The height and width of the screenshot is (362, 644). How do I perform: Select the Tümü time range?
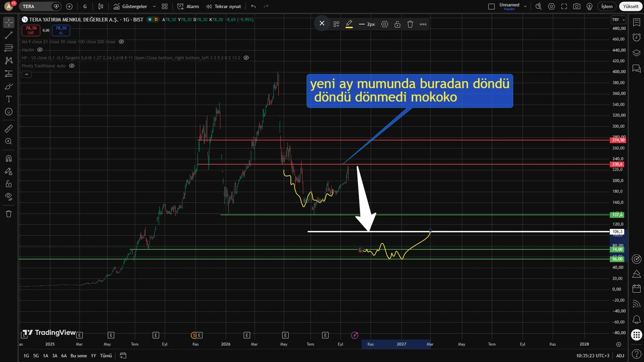(x=106, y=356)
